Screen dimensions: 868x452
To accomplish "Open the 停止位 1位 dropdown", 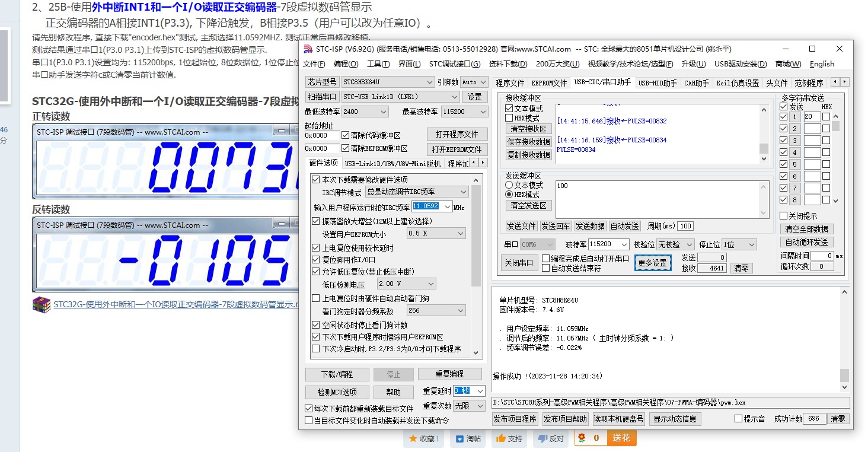I will coord(739,244).
